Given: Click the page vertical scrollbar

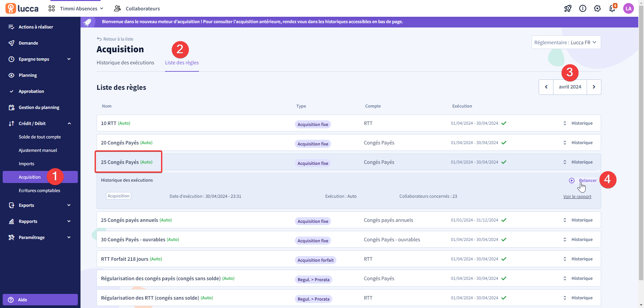Looking at the screenshot, I should coord(641,142).
